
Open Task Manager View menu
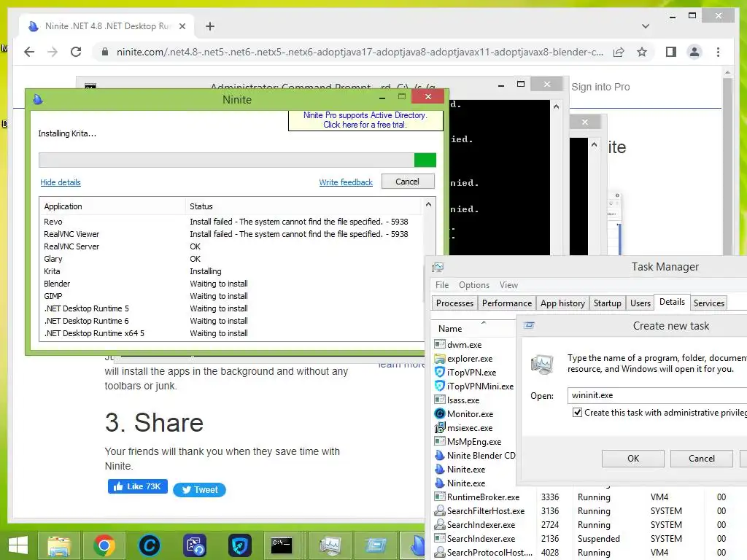[x=508, y=285]
